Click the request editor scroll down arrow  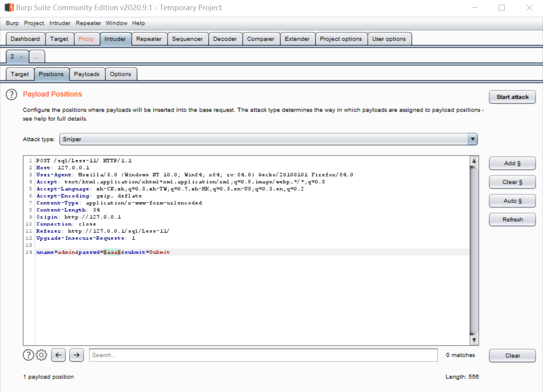pos(474,340)
